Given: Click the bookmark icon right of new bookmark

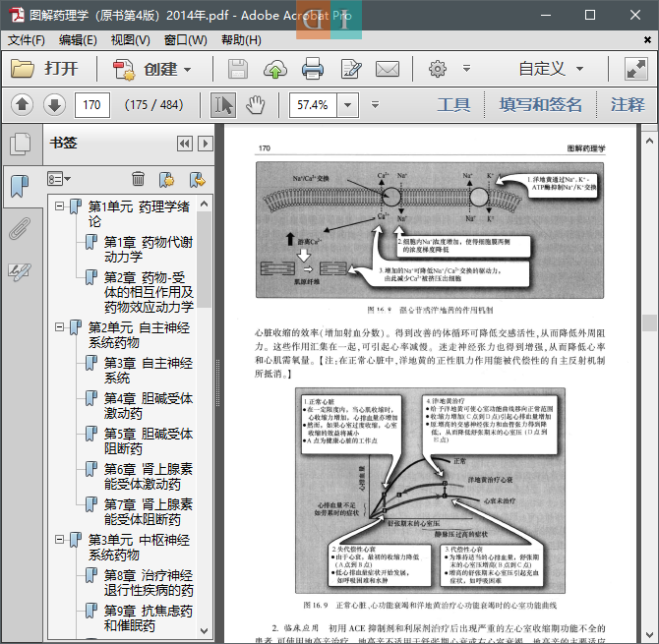Looking at the screenshot, I should point(197,179).
